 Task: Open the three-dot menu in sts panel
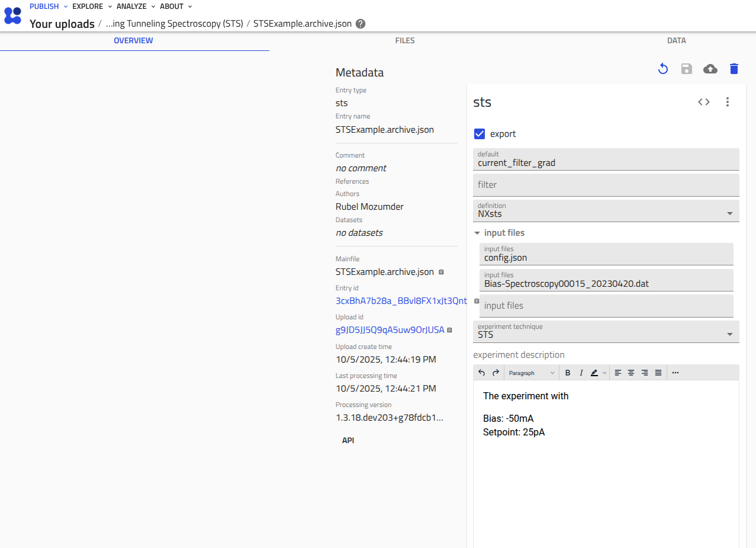728,102
